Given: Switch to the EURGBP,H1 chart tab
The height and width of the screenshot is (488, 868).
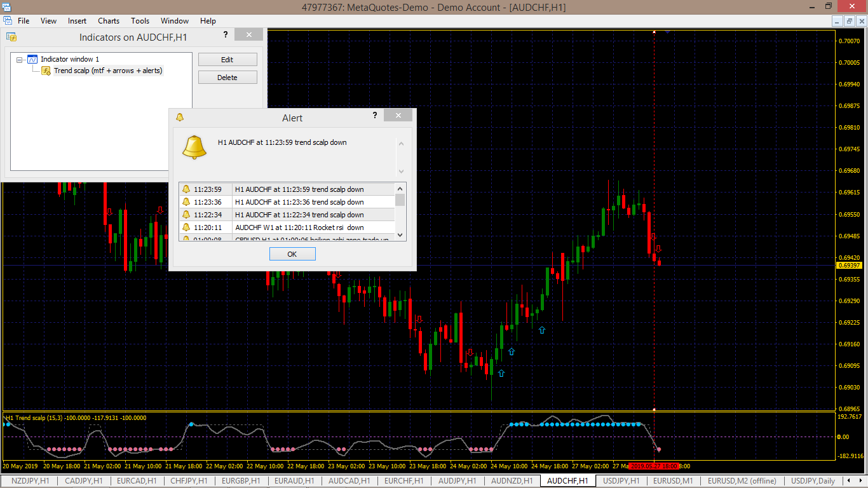Looking at the screenshot, I should click(241, 481).
